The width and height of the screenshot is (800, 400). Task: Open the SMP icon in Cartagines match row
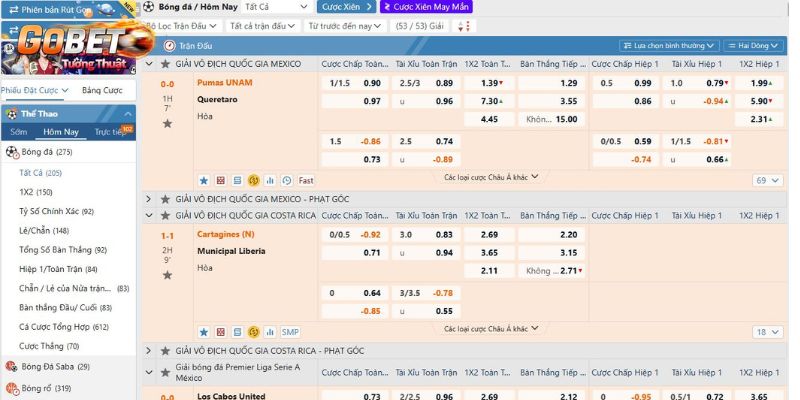coord(290,332)
